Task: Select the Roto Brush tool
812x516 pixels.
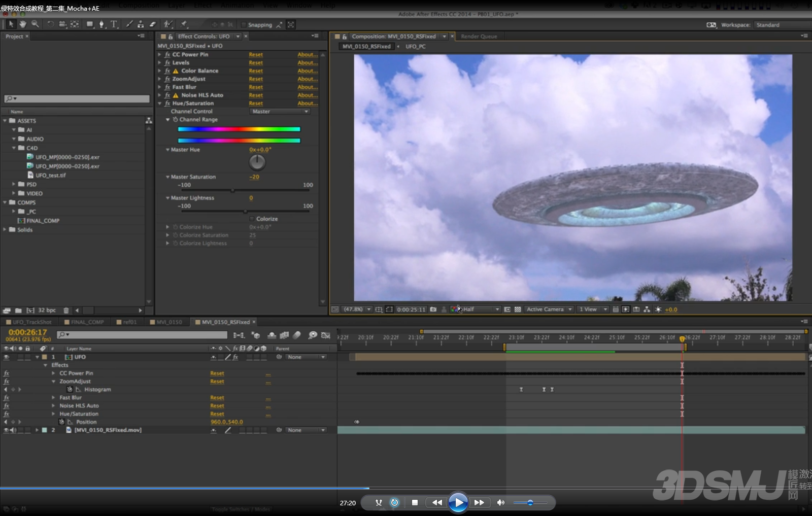Action: (168, 24)
